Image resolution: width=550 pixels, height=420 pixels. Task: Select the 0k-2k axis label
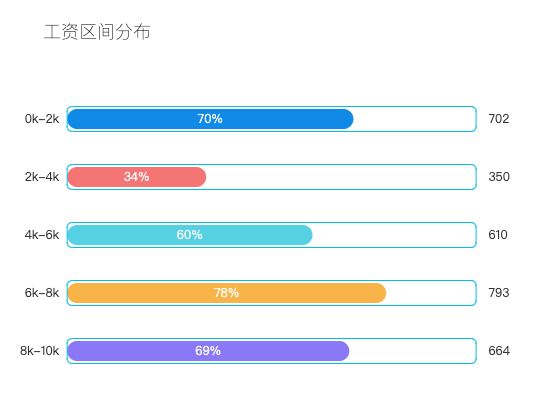(x=42, y=119)
